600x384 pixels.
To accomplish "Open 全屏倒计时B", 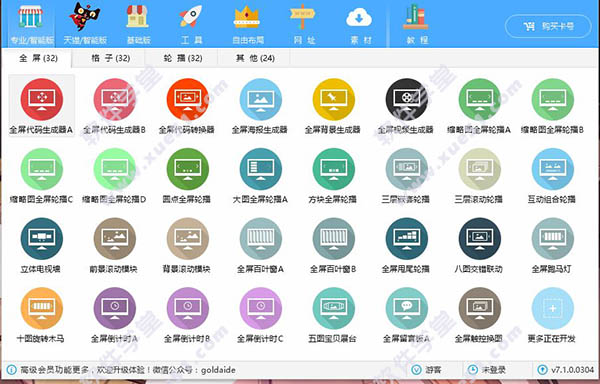I will [187, 315].
